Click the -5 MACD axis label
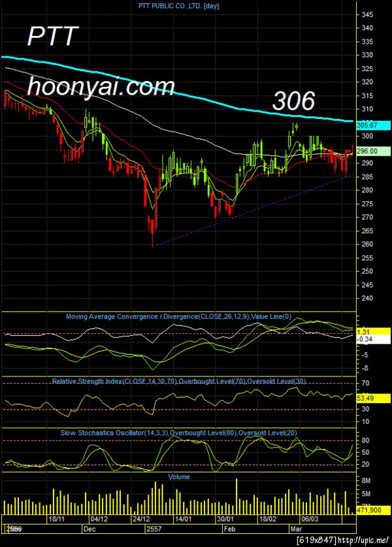The image size is (392, 547). coord(365,355)
